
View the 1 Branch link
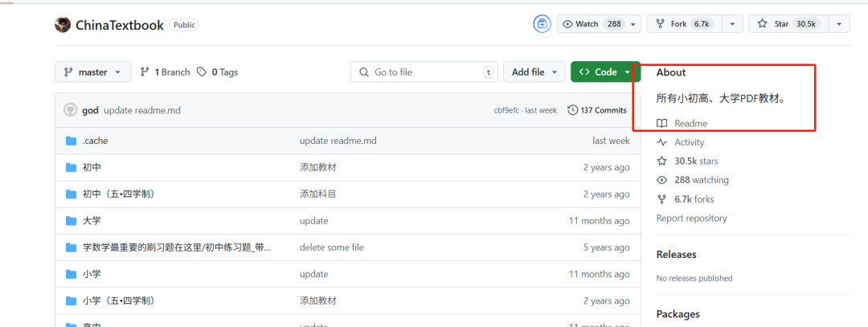pyautogui.click(x=165, y=72)
